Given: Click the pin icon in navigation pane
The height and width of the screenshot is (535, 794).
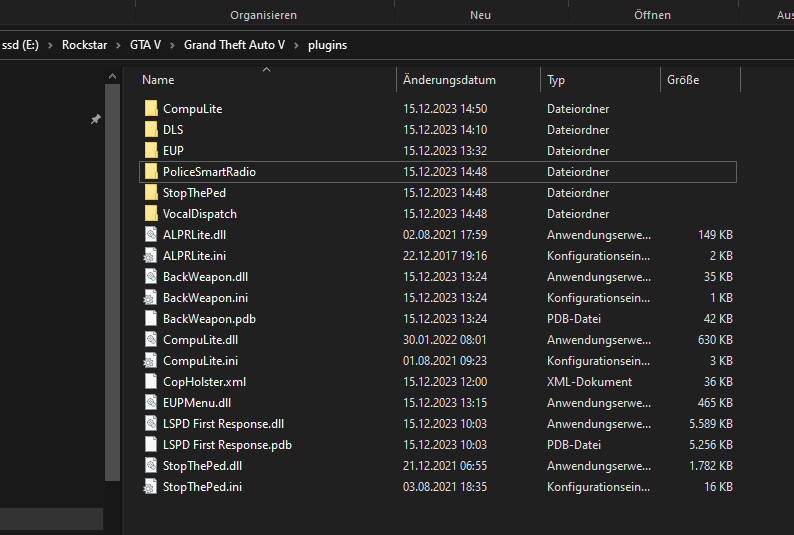Looking at the screenshot, I should click(x=96, y=119).
